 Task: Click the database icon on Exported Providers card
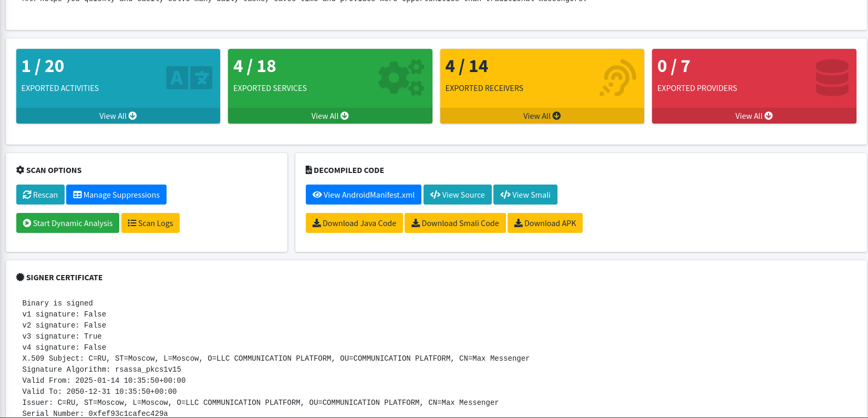[832, 78]
